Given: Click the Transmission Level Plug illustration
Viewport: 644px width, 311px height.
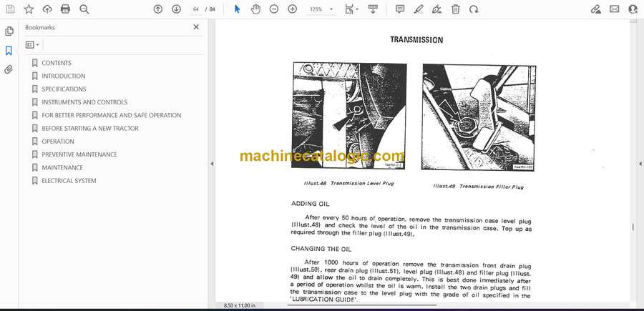Looking at the screenshot, I should coord(348,115).
